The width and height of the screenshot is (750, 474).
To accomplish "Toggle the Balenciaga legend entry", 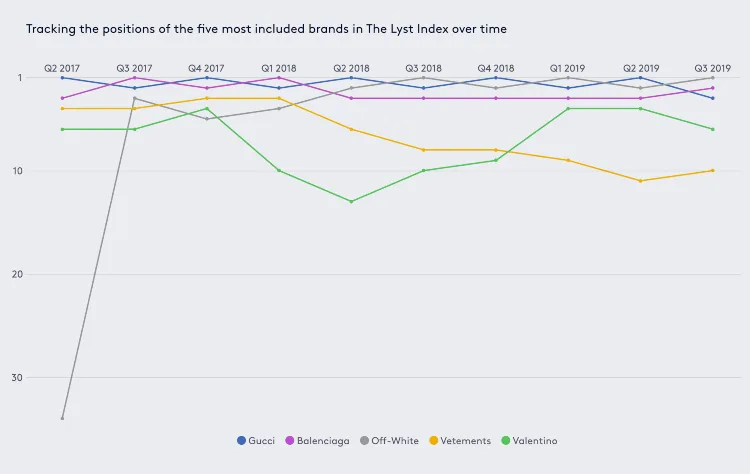I will click(x=317, y=441).
